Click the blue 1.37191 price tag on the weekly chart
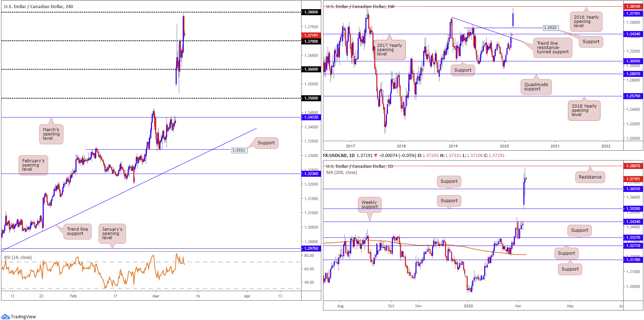 [x=633, y=13]
